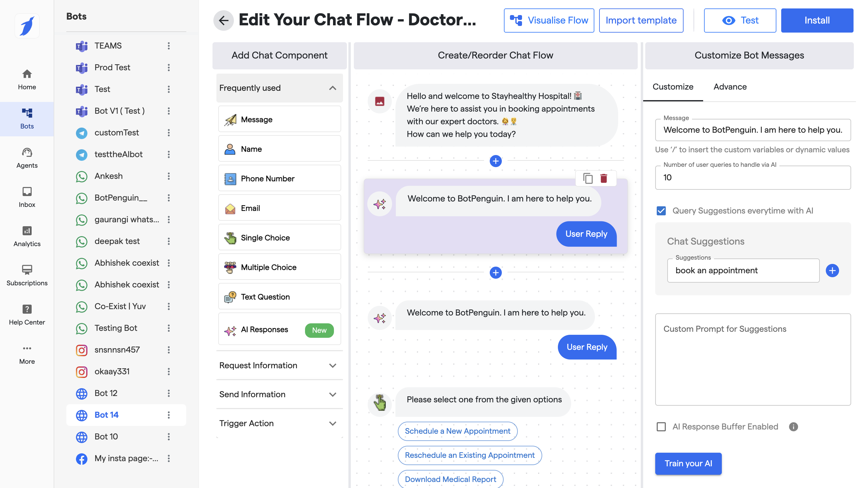This screenshot has height=488, width=868.
Task: Enable AI Response Buffer checkbox
Action: click(661, 426)
